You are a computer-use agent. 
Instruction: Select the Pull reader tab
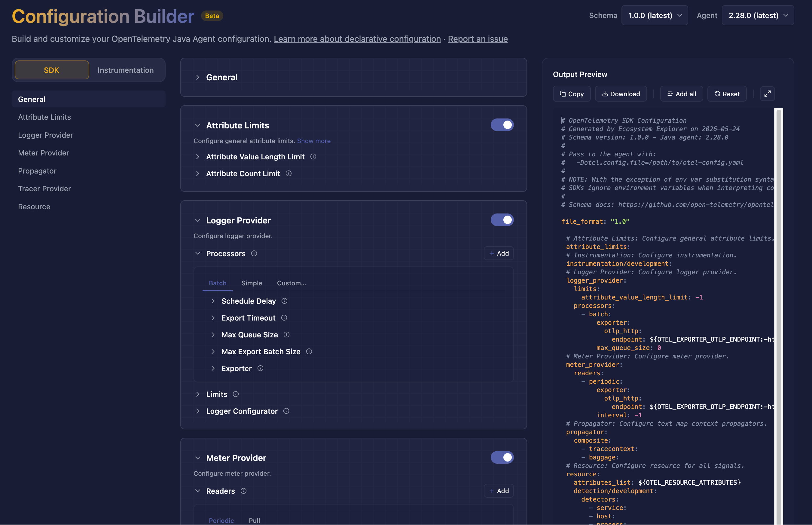254,520
